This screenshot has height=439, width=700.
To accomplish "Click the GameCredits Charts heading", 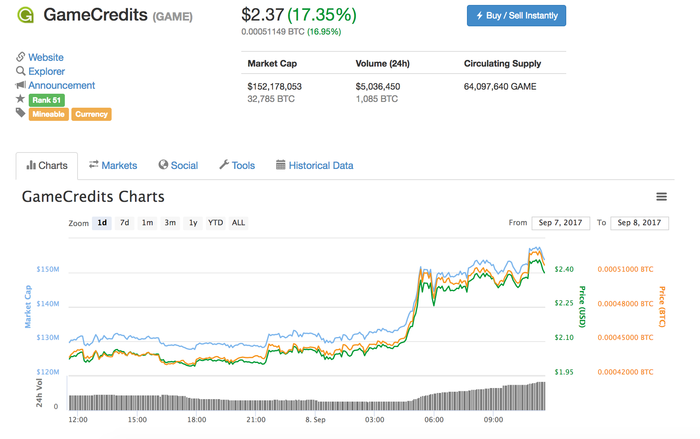I will pyautogui.click(x=93, y=197).
